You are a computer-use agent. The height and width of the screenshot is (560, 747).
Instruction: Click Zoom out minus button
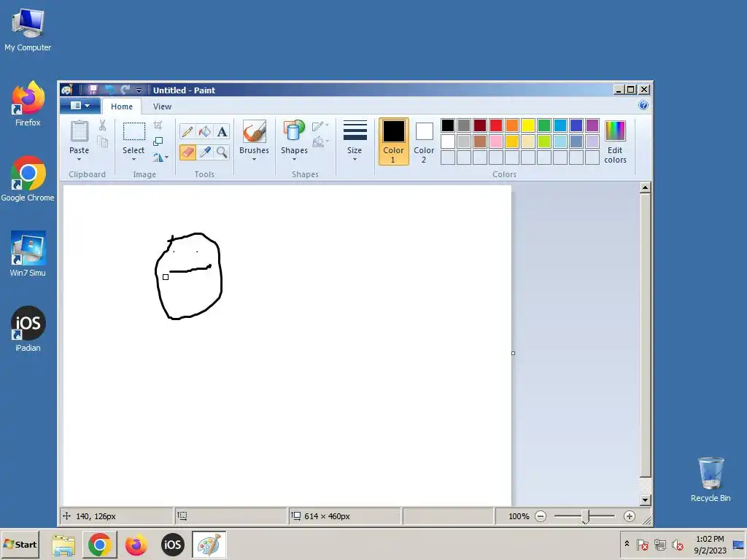(541, 516)
